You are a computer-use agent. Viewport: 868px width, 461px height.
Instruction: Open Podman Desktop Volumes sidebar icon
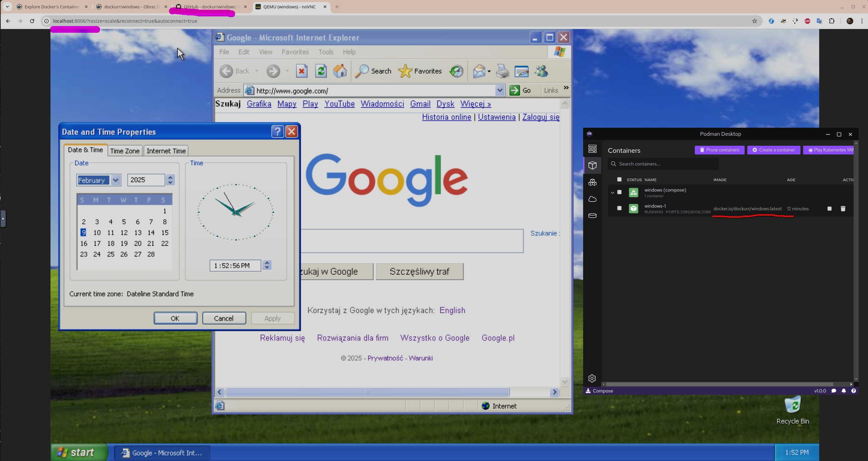tap(592, 216)
